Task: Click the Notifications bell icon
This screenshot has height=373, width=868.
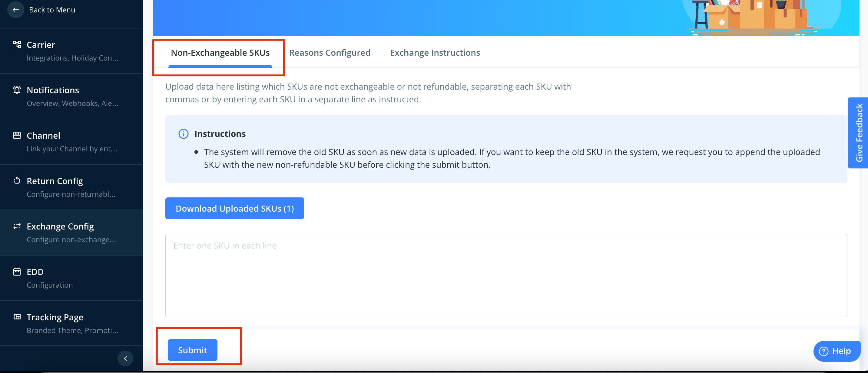Action: point(17,90)
